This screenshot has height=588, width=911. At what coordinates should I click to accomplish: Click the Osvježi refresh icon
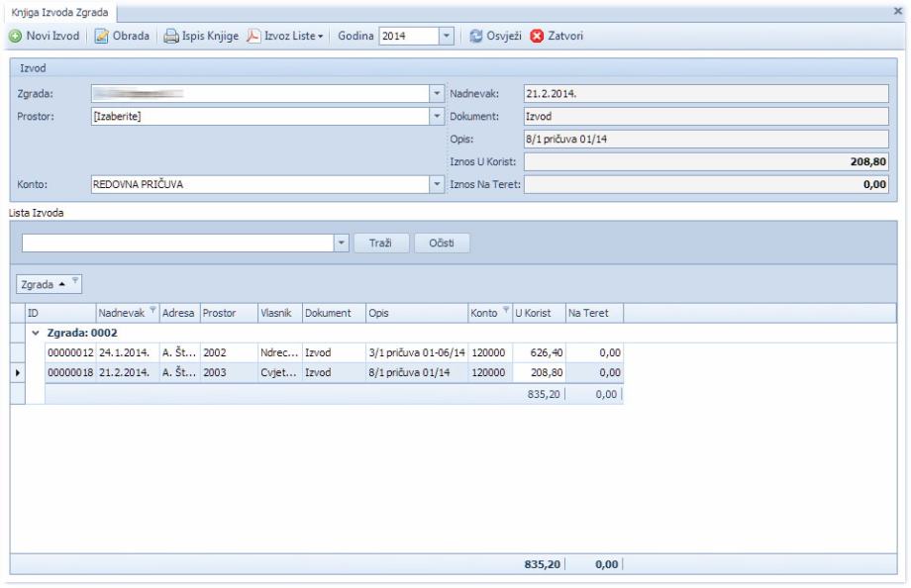click(x=475, y=36)
